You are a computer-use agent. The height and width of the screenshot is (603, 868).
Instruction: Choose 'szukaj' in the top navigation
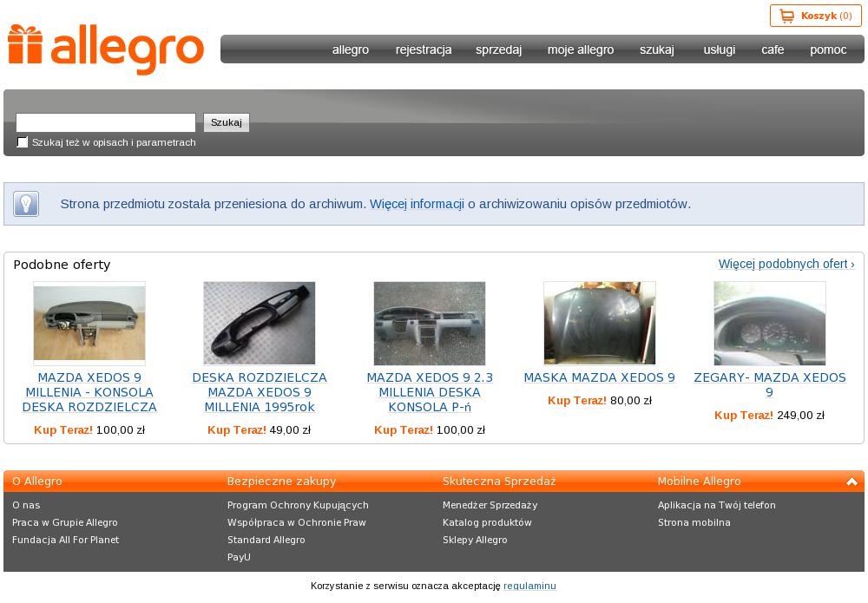pyautogui.click(x=657, y=49)
